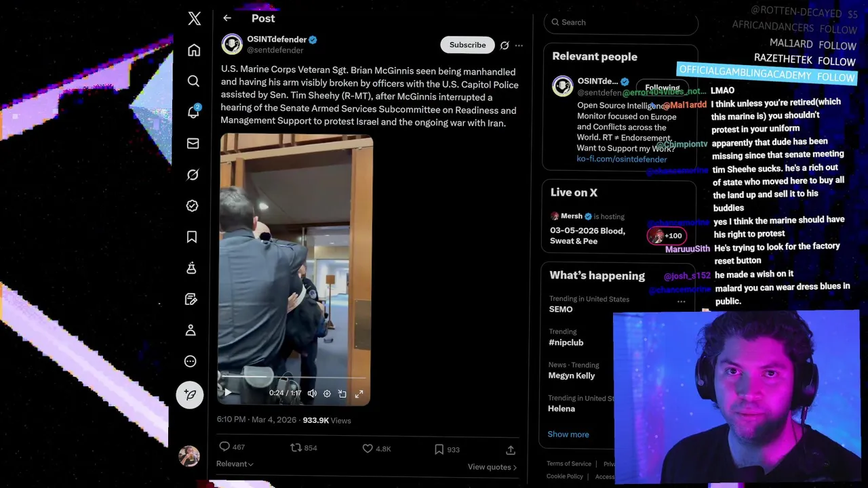
Task: Play the video in the post
Action: tap(228, 393)
